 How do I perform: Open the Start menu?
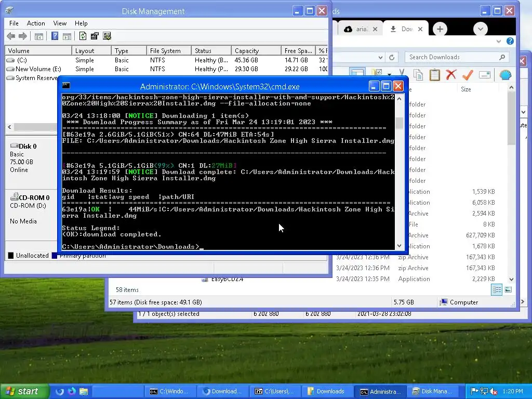(x=24, y=391)
